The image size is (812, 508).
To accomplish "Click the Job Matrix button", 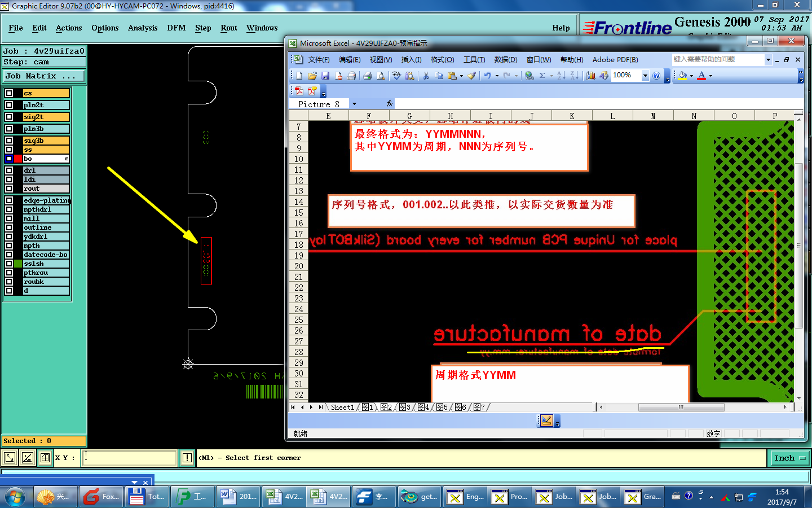I will tap(44, 76).
